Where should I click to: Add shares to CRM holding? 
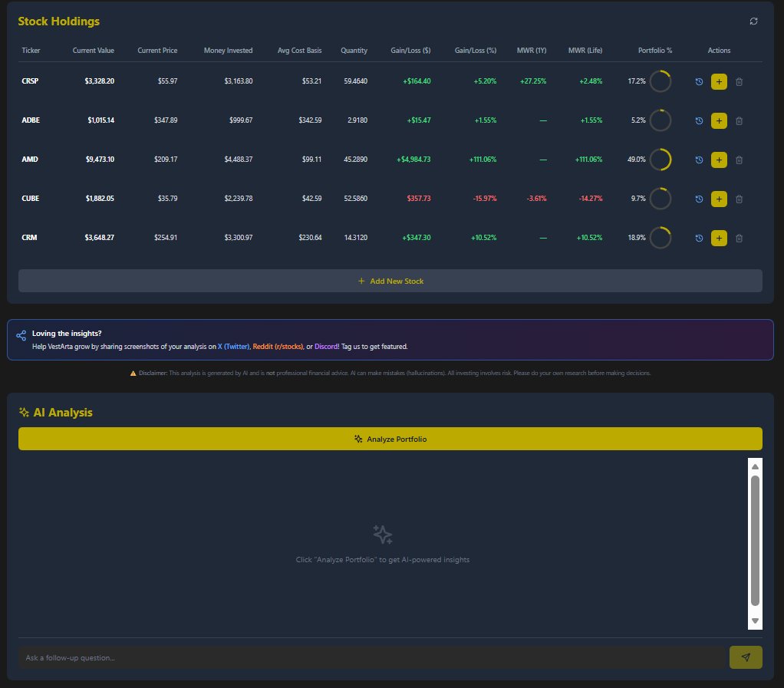(x=719, y=238)
